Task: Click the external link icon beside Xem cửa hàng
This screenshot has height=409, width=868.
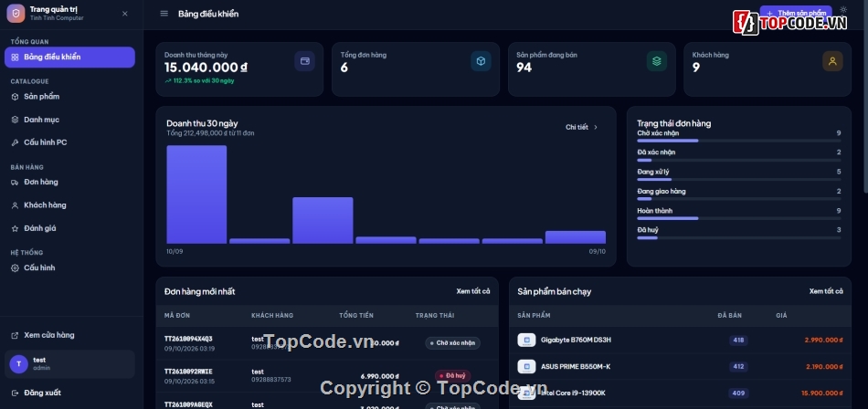Action: click(x=15, y=335)
